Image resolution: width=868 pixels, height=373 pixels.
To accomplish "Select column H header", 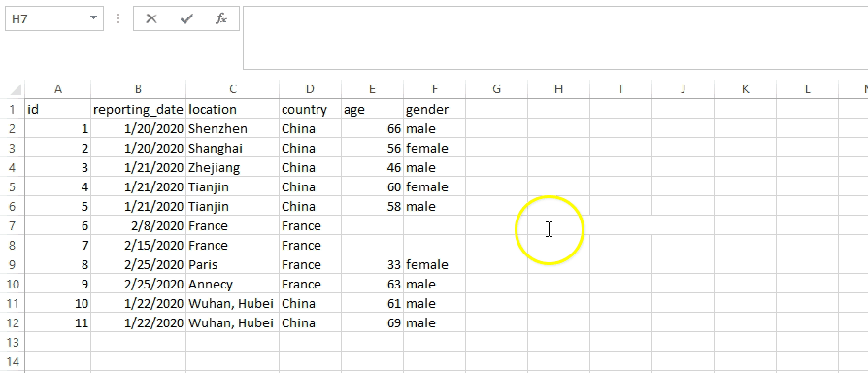I will [558, 89].
